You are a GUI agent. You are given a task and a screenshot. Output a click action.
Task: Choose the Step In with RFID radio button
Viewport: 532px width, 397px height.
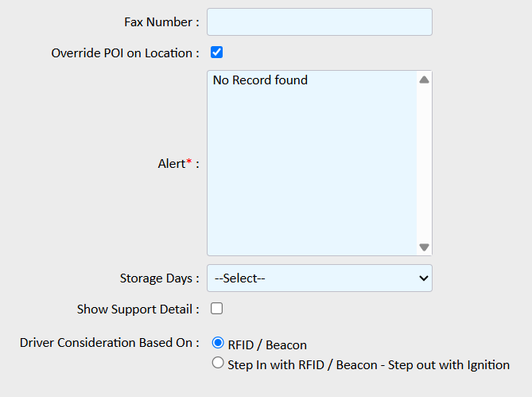pyautogui.click(x=218, y=363)
